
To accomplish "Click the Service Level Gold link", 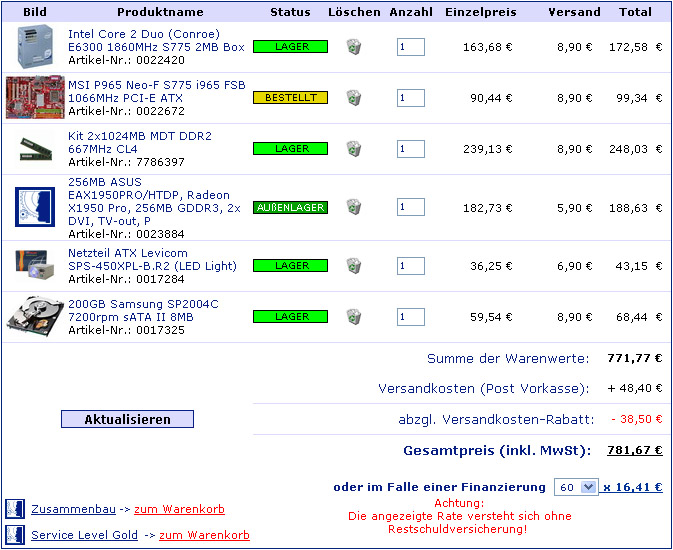I will coord(85,535).
